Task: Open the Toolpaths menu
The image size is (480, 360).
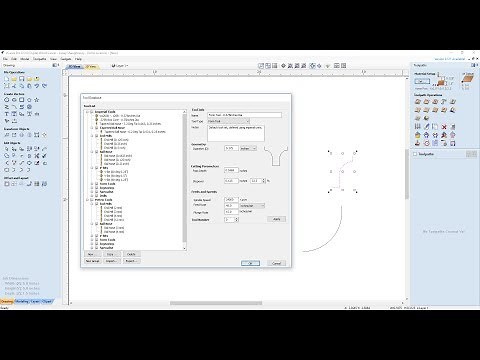Action: point(39,59)
